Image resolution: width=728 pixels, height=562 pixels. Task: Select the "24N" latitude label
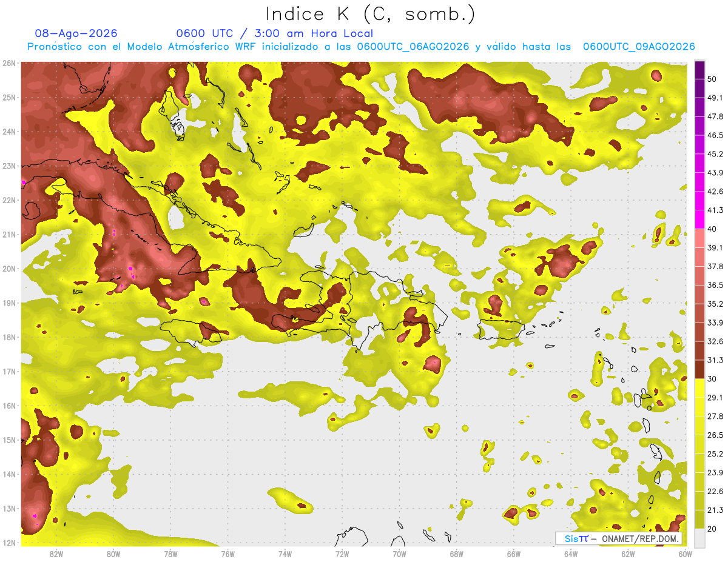9,132
